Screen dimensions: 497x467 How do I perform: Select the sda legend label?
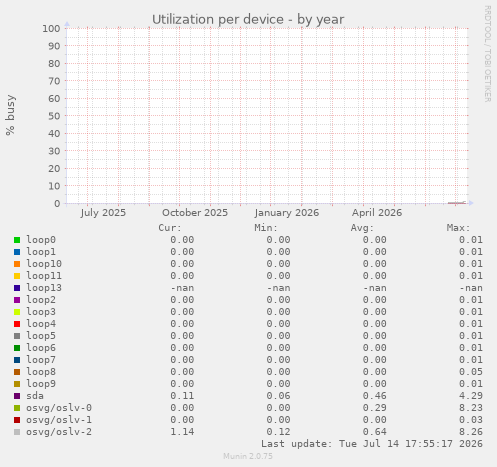pyautogui.click(x=35, y=396)
